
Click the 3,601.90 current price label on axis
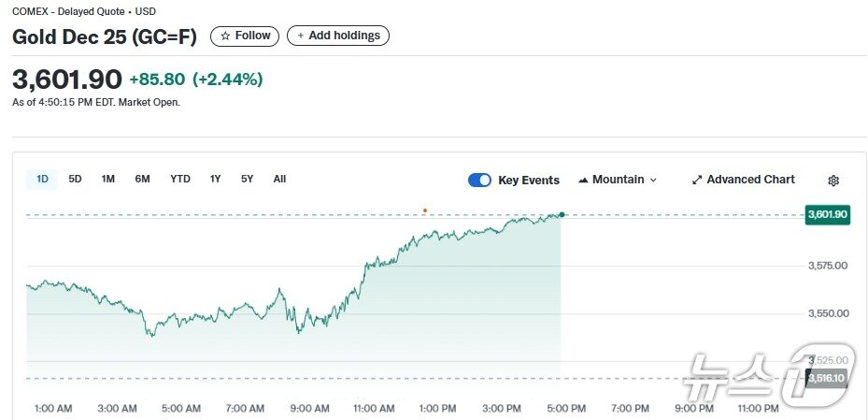(827, 214)
